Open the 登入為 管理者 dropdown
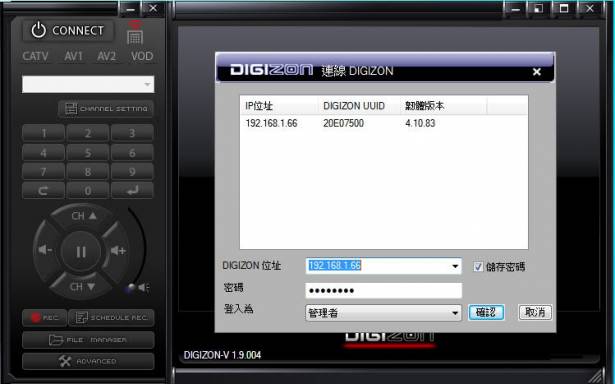Viewport: 615px width, 384px height. tap(383, 313)
